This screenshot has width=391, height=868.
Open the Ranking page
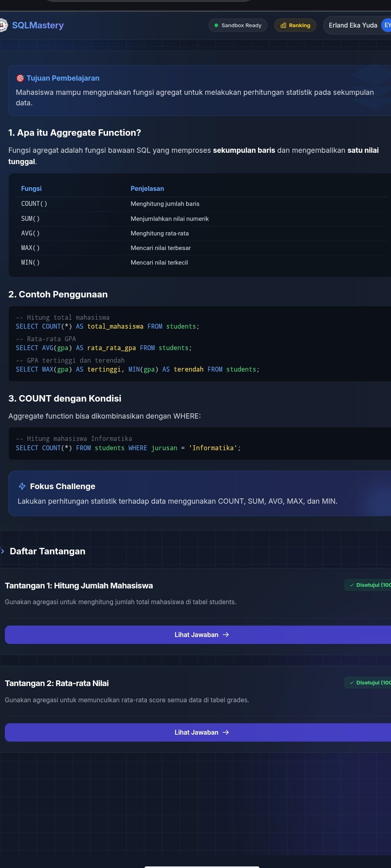tap(295, 25)
